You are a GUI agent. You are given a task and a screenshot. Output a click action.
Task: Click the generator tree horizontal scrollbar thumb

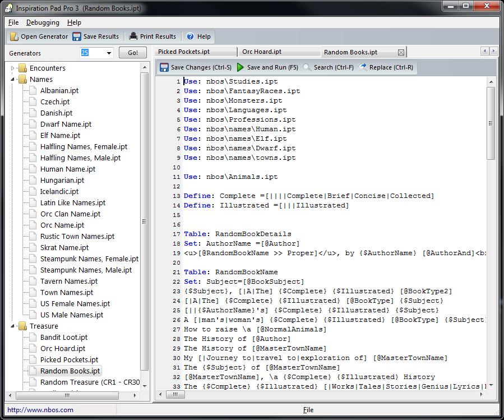67,395
